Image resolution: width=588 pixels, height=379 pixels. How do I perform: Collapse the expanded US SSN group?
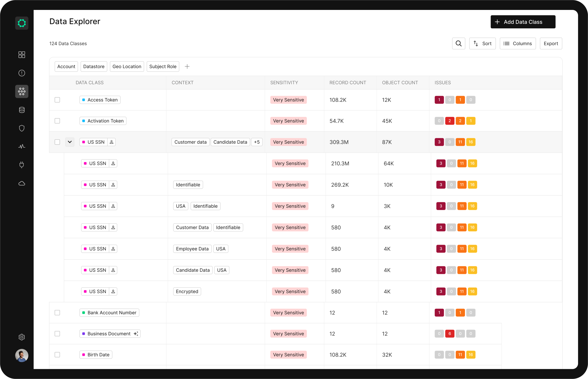[70, 142]
